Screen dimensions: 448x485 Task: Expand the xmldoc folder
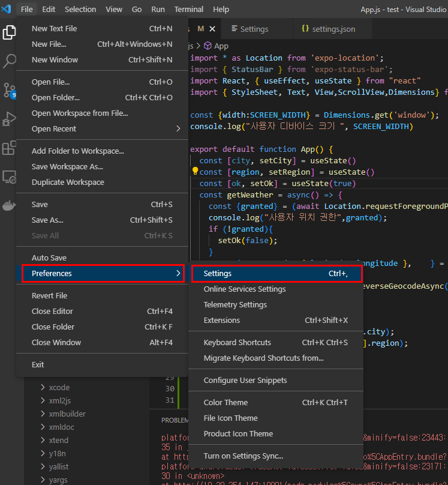pos(43,427)
